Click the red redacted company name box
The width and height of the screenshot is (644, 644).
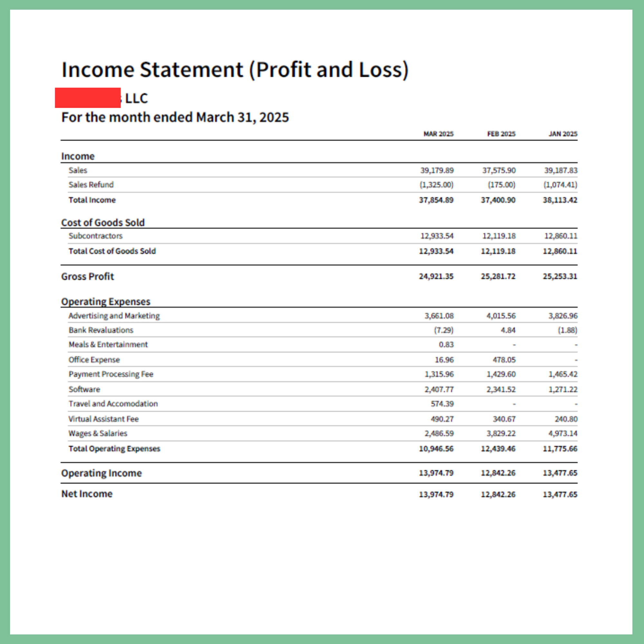tap(88, 98)
